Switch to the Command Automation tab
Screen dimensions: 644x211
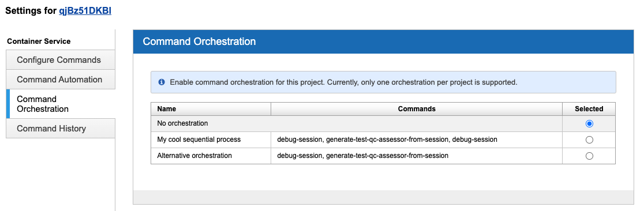61,79
